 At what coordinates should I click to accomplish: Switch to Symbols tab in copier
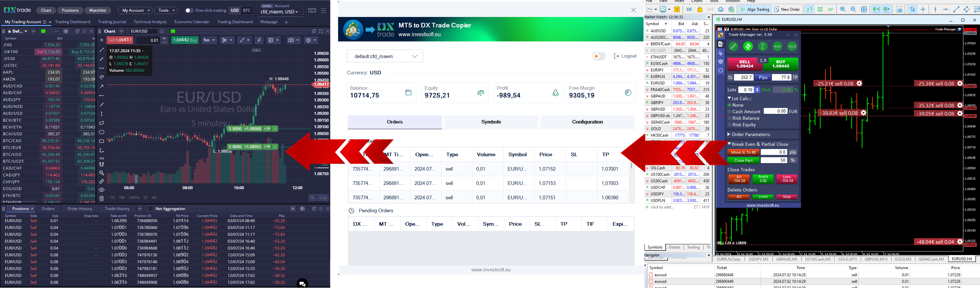[x=491, y=122]
